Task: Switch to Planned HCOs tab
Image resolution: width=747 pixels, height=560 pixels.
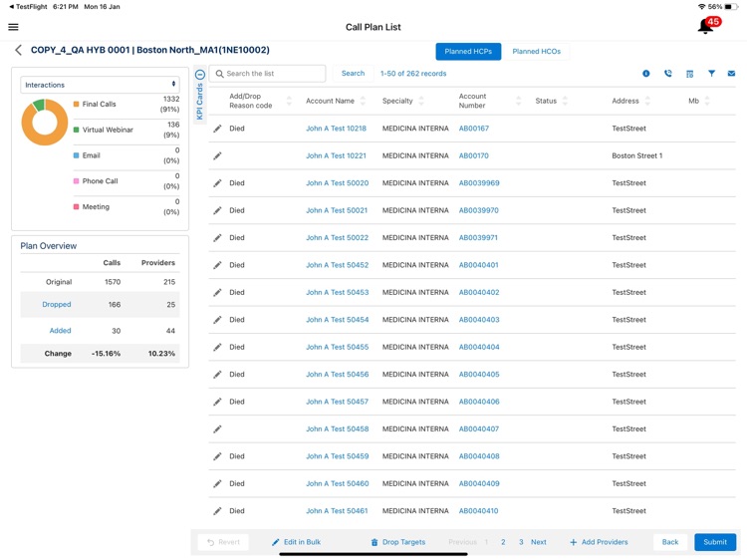Action: point(537,52)
